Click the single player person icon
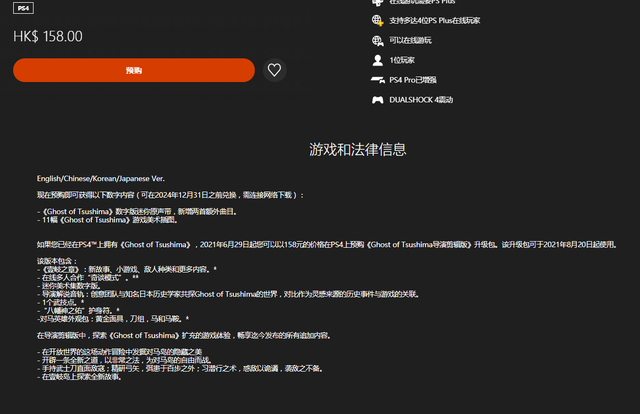Viewport: 640px width, 414px height. pos(378,60)
